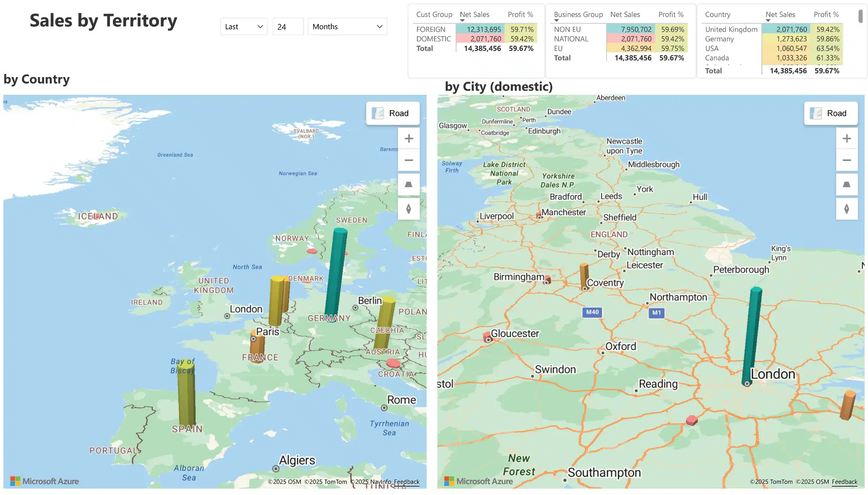The width and height of the screenshot is (868, 495).
Task: Click compass rotation control on city map
Action: (x=847, y=209)
